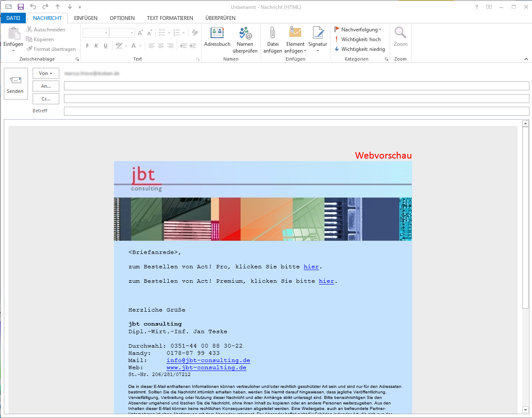
Task: Expand the font size combo box
Action: pos(132,33)
